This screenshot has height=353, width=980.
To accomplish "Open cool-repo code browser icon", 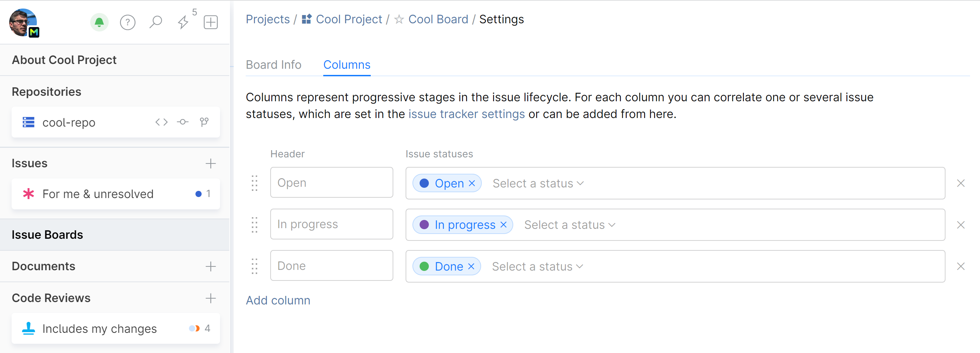I will (161, 122).
